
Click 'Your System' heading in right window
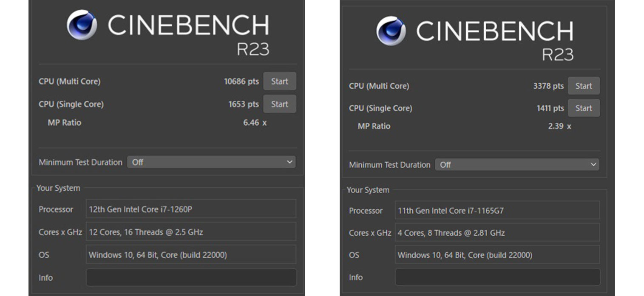coord(368,190)
